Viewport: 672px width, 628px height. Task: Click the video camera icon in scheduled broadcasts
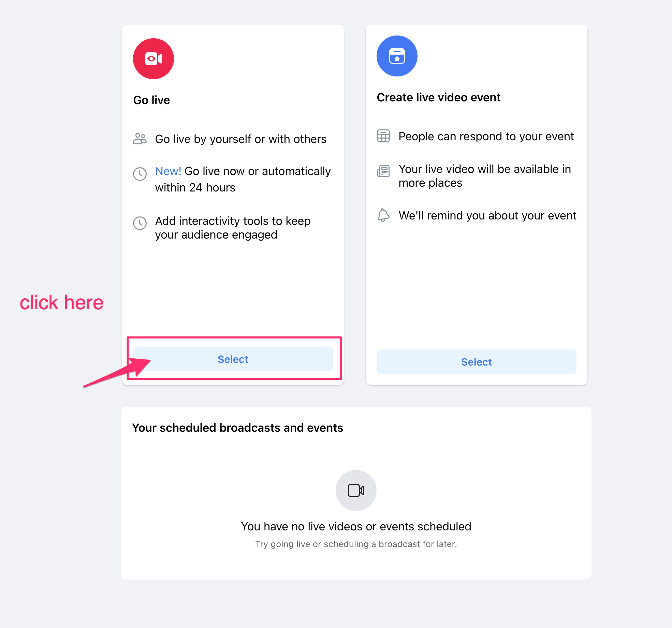[357, 490]
